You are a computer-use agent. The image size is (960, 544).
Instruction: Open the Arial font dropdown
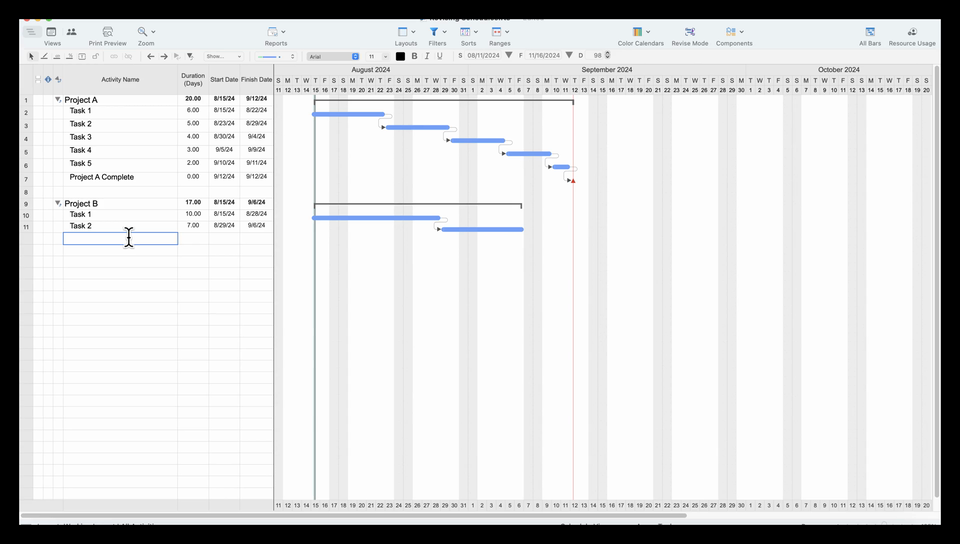pos(333,56)
